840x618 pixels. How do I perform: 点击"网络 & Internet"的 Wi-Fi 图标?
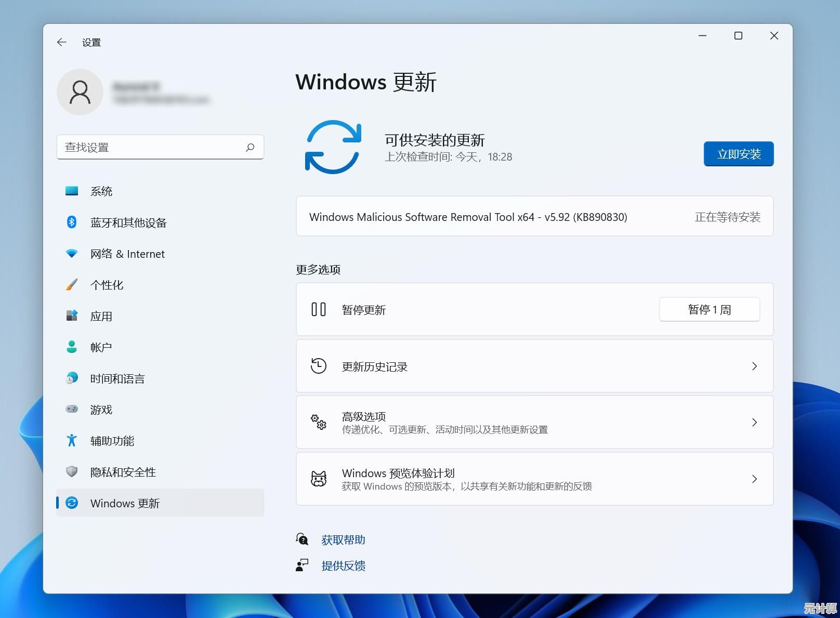(72, 254)
